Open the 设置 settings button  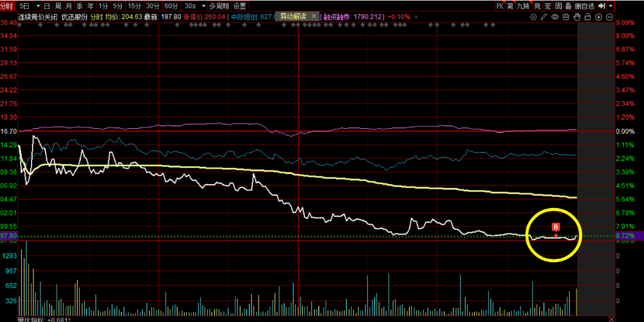240,6
